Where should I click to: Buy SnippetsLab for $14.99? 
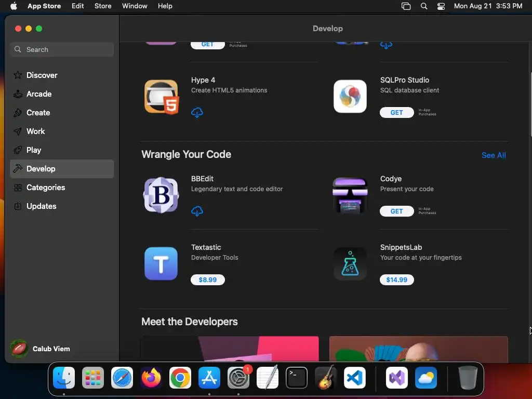click(396, 280)
